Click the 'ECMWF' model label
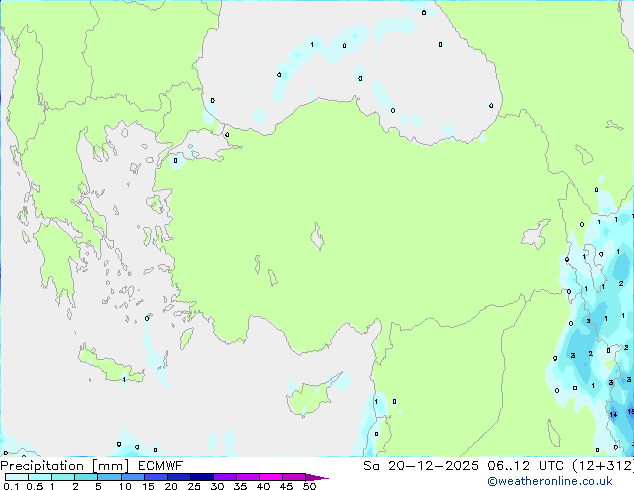The image size is (634, 490). pyautogui.click(x=161, y=466)
